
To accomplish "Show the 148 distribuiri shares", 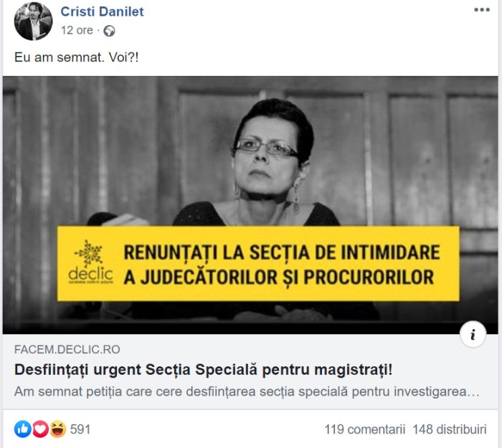I will tap(450, 429).
